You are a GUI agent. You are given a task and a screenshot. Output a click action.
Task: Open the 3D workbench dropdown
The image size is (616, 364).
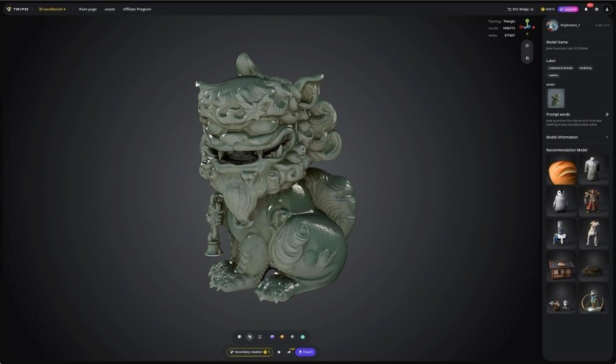point(52,9)
